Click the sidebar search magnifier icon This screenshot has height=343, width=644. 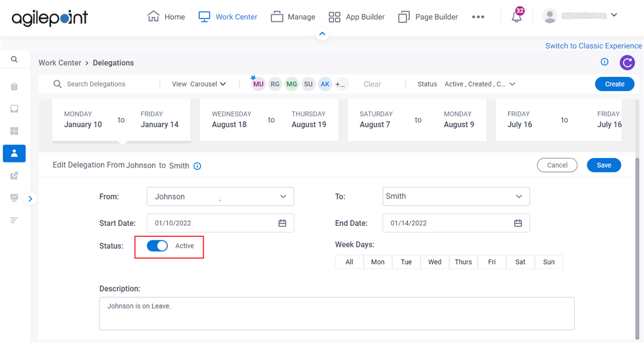pos(15,59)
